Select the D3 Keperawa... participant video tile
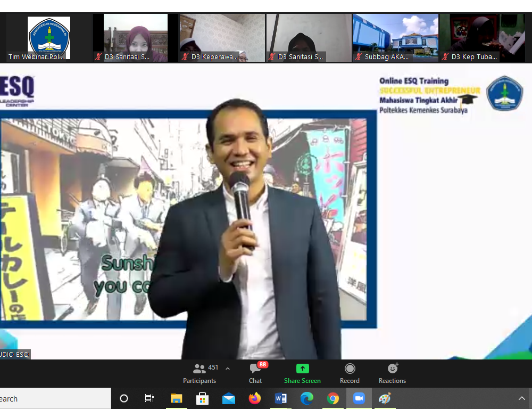The image size is (532, 409). click(x=222, y=38)
